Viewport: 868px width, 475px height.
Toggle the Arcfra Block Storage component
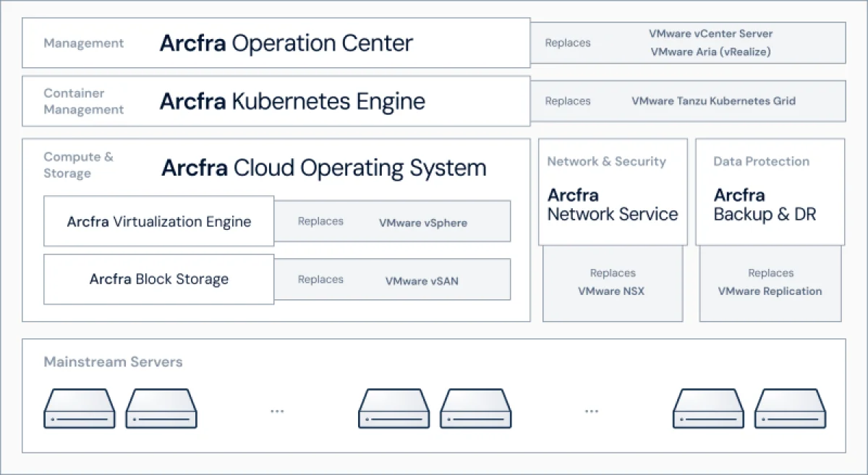(158, 279)
